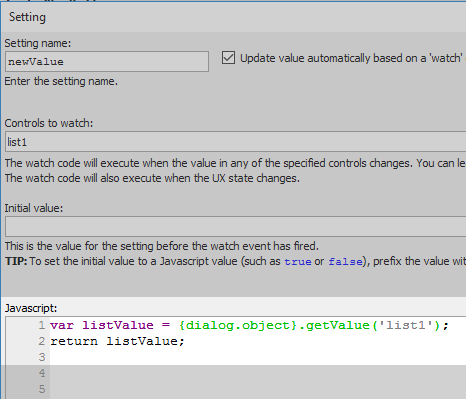This screenshot has height=399, width=466.
Task: Click the empty Initial value field
Action: point(236,226)
